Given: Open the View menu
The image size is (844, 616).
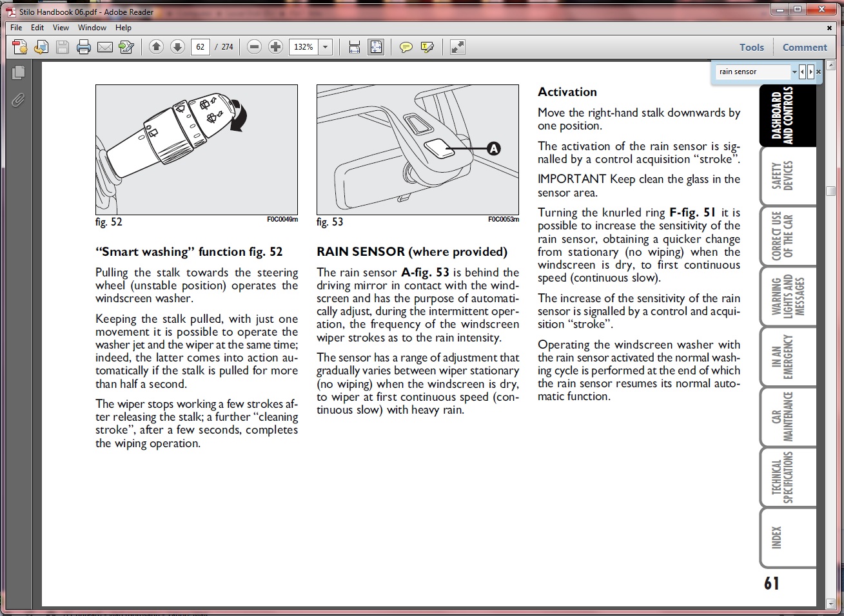Looking at the screenshot, I should coord(61,28).
